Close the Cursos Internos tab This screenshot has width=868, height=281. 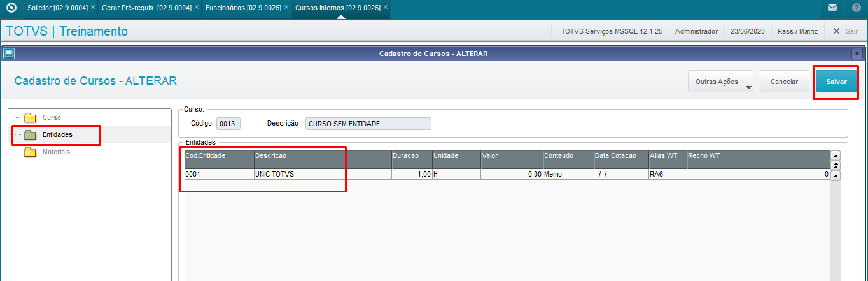click(386, 7)
